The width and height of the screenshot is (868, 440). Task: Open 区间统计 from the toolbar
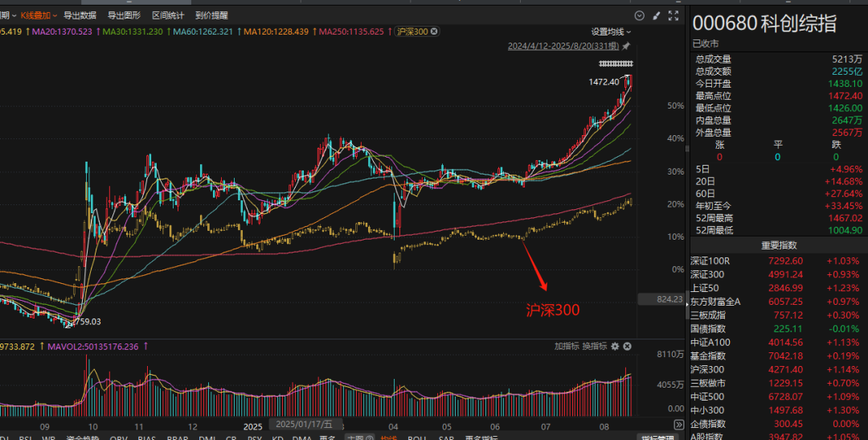[x=168, y=15]
